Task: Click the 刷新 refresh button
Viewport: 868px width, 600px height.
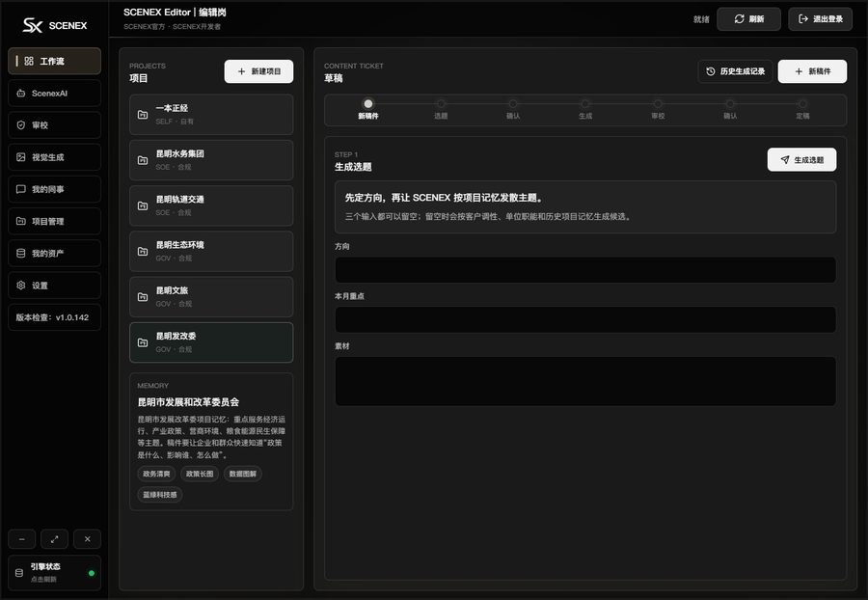Action: click(748, 19)
